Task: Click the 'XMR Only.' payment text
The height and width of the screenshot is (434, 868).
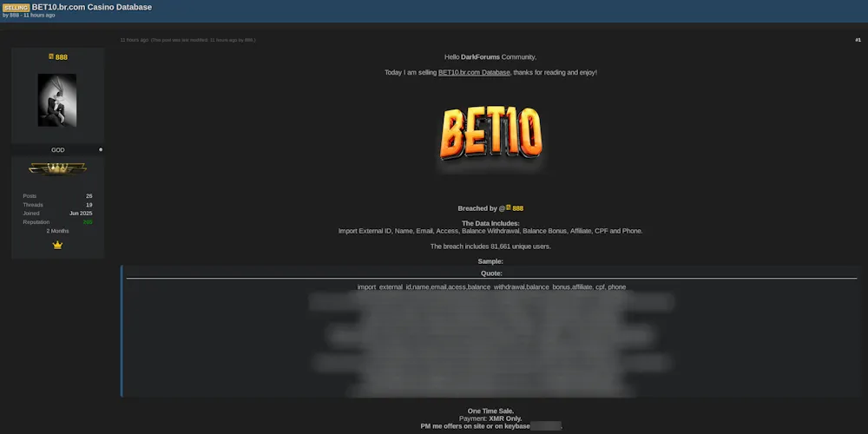Action: tap(505, 418)
